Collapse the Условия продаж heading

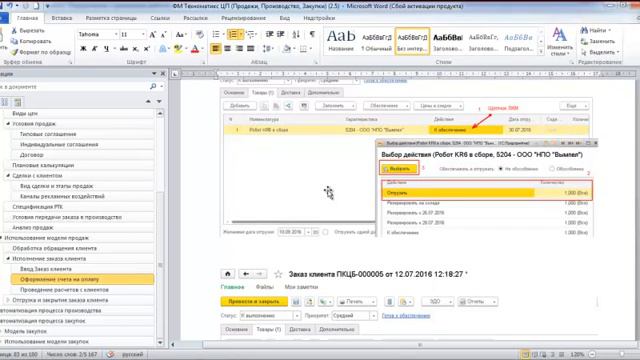point(8,124)
